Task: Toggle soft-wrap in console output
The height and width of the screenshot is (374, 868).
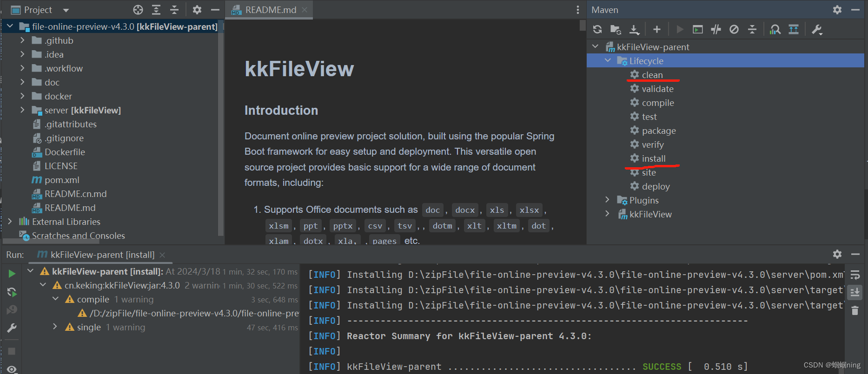Action: (x=855, y=275)
